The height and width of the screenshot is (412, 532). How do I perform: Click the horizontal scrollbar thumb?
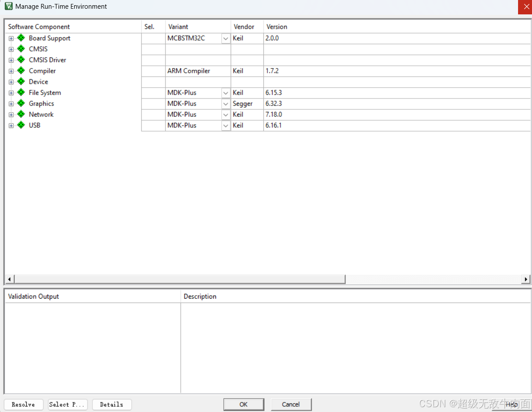[x=180, y=279]
